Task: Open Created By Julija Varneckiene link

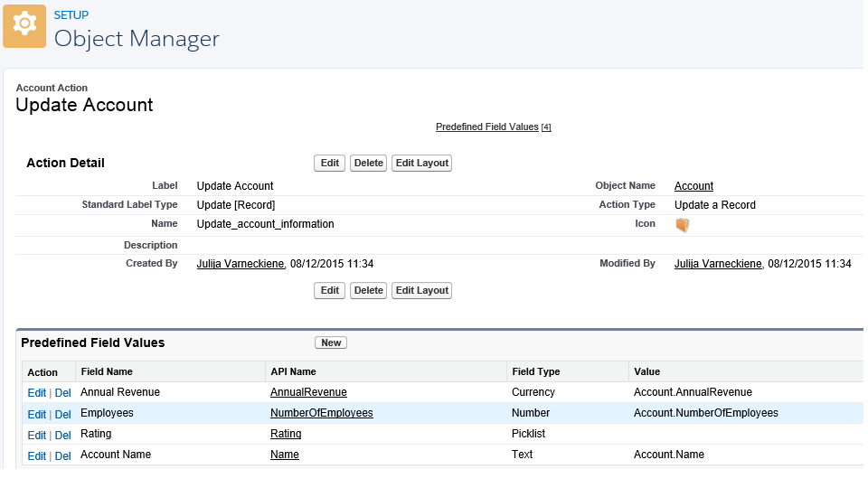Action: pos(241,264)
